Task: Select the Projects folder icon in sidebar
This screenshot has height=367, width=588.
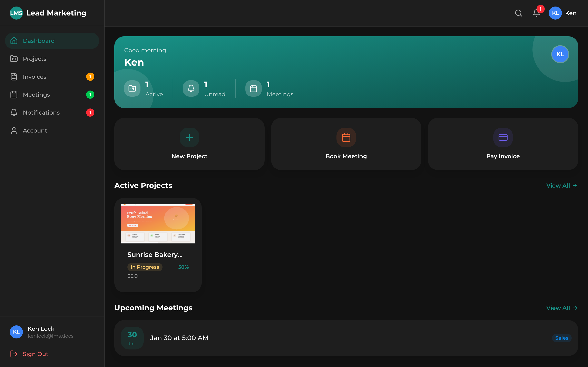Action: [x=14, y=59]
